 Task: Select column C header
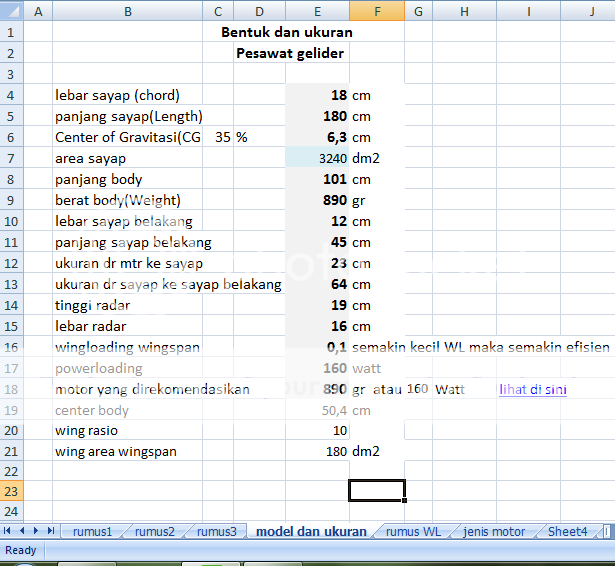tap(218, 11)
